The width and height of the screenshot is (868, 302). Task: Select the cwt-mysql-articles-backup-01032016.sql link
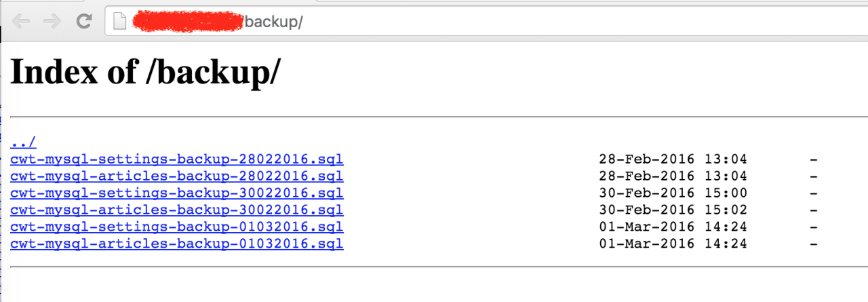coord(177,244)
